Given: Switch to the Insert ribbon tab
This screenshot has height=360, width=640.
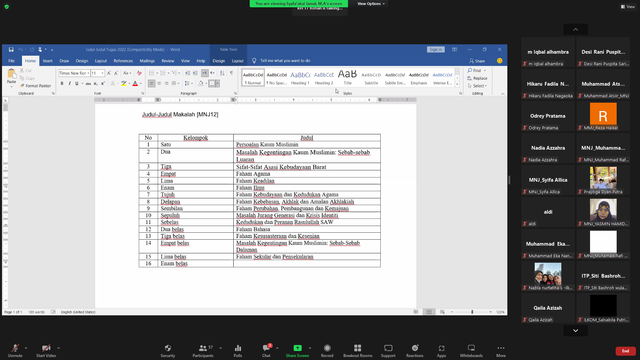Looking at the screenshot, I should click(x=48, y=61).
